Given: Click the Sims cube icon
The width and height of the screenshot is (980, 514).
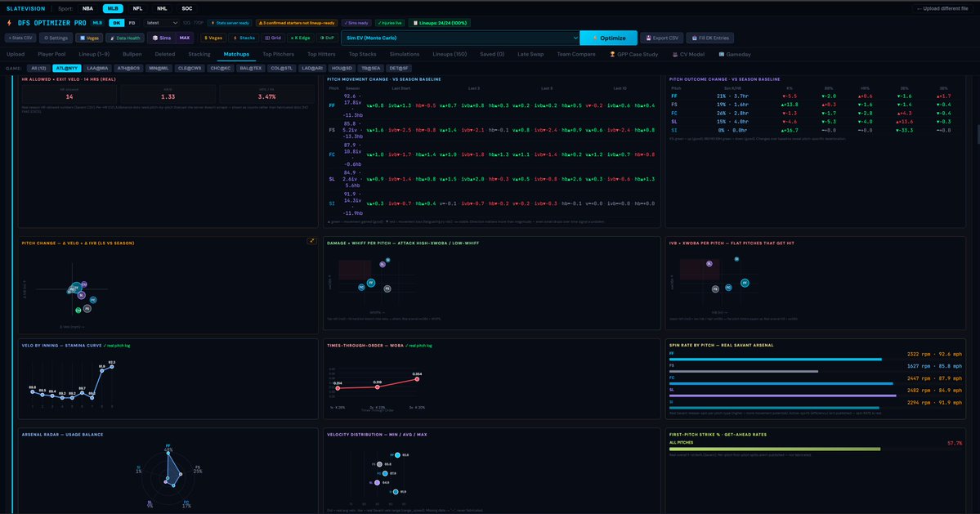Looking at the screenshot, I should pyautogui.click(x=155, y=38).
